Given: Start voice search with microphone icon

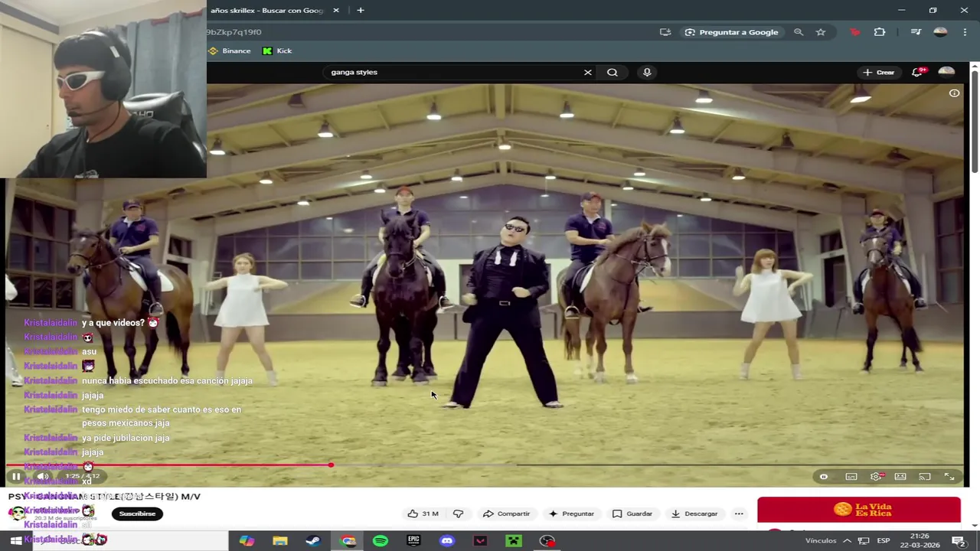Looking at the screenshot, I should pos(647,72).
